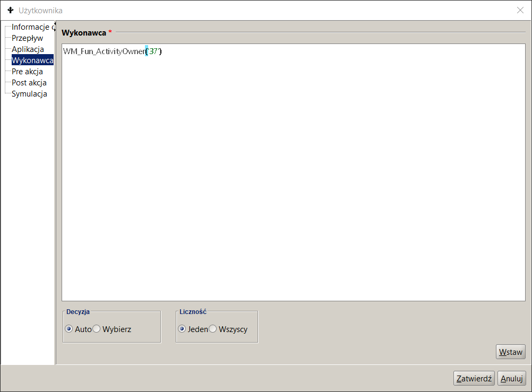Confirm with the Zatwierdź button
The image size is (532, 392).
pyautogui.click(x=474, y=378)
